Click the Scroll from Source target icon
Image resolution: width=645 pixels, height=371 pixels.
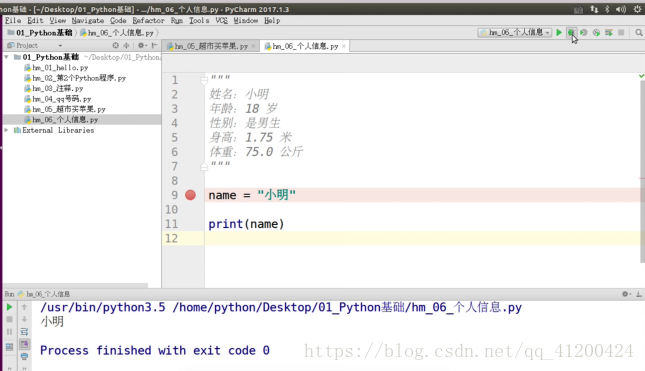(116, 45)
